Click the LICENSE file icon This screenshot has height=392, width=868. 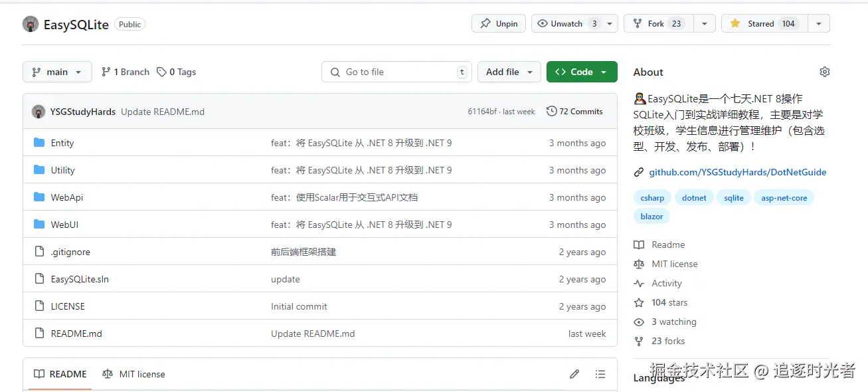click(39, 306)
